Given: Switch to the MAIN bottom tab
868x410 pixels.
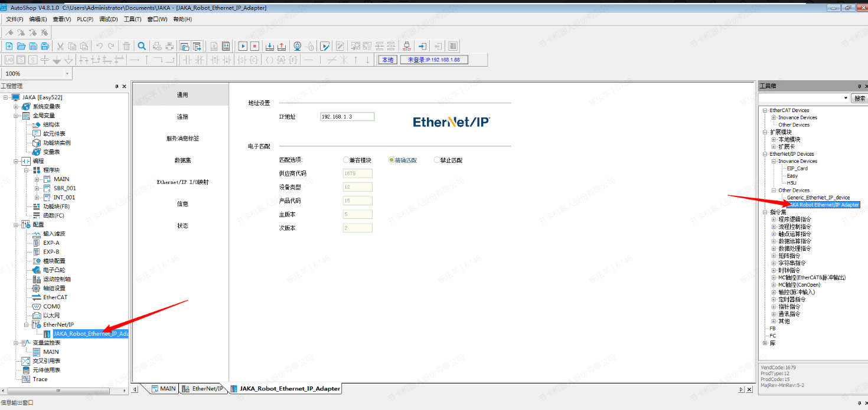Looking at the screenshot, I should click(x=163, y=389).
